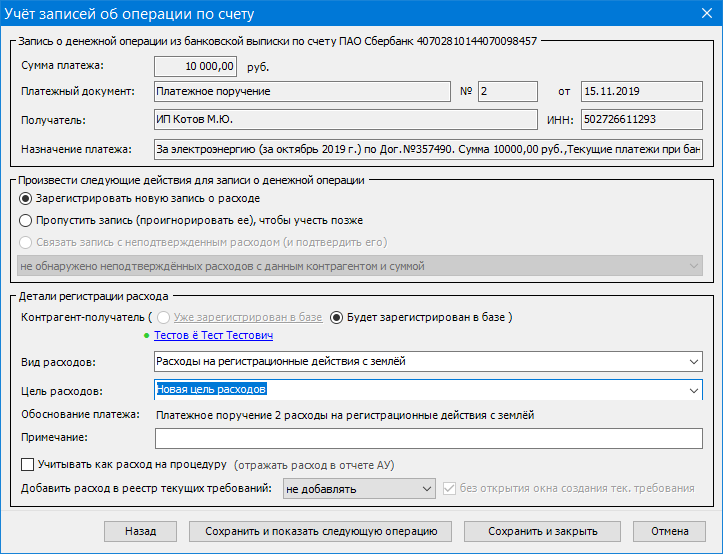The height and width of the screenshot is (554, 723).
Task: Select 'Зарегистрировать новую запись о расходе' radio option
Action: [27, 199]
